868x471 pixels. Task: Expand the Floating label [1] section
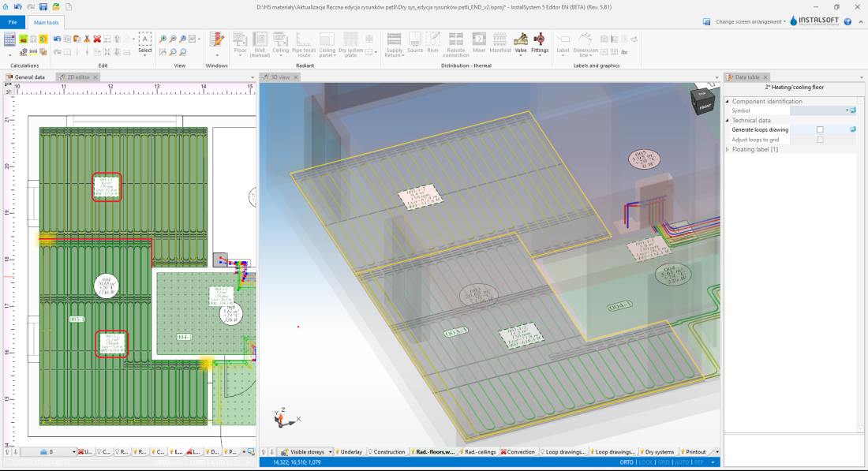(728, 149)
